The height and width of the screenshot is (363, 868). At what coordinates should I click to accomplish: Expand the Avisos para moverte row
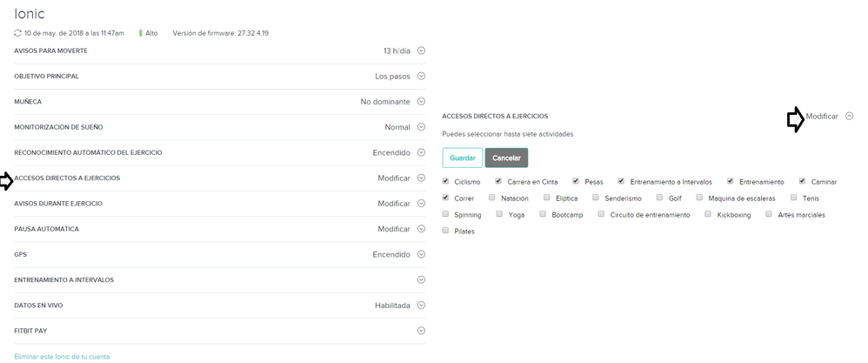click(421, 50)
